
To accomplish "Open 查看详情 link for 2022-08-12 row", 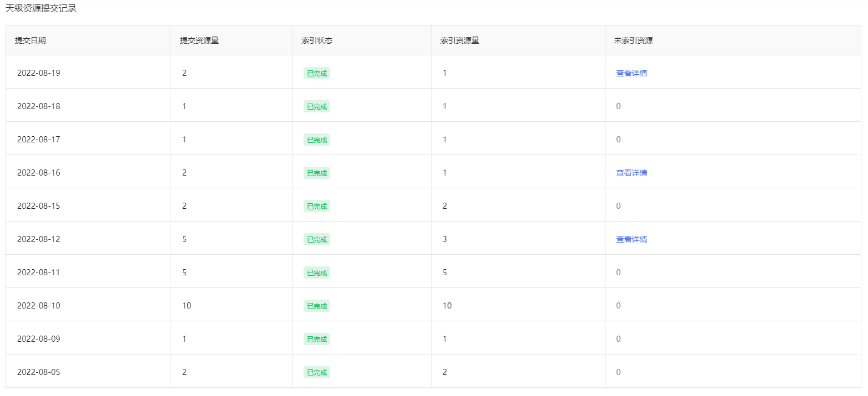I will tap(631, 239).
